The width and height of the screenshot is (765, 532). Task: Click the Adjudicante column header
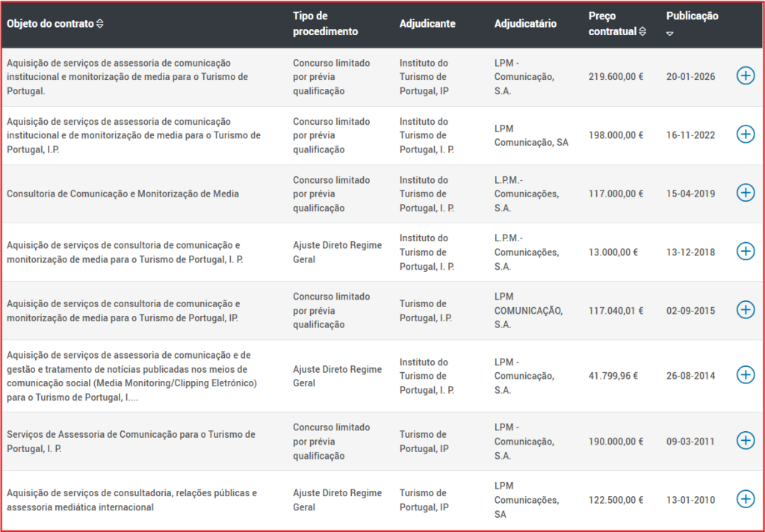click(427, 24)
